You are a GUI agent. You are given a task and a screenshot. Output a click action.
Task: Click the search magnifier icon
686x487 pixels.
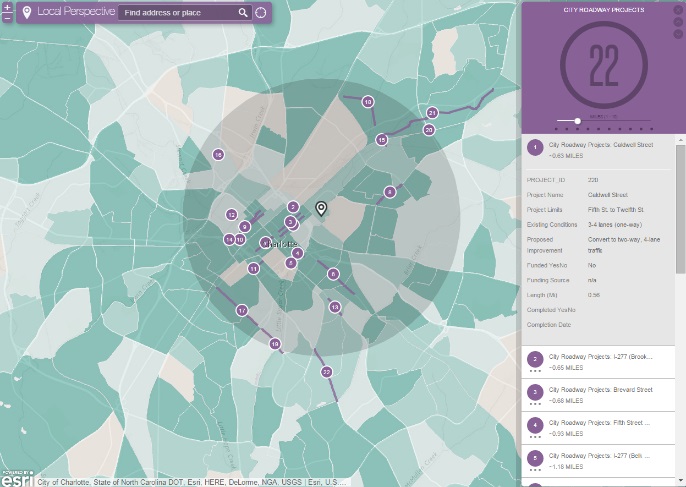tap(243, 13)
